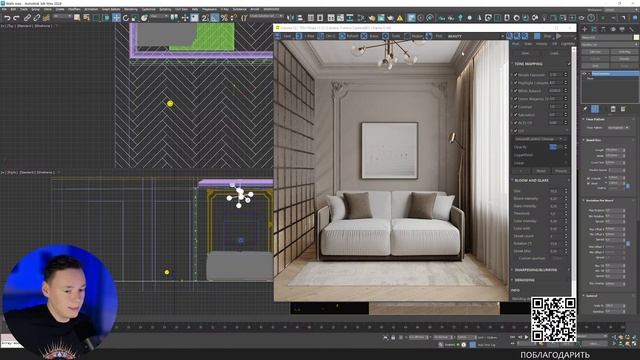Click the Erase icon in Corona VFB
640x360 pixels.
click(364, 36)
